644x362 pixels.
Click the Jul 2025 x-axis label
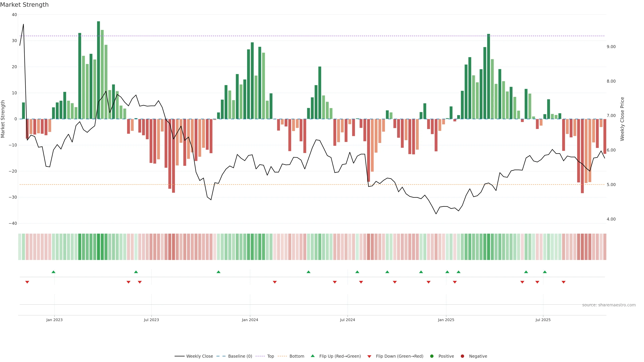543,320
